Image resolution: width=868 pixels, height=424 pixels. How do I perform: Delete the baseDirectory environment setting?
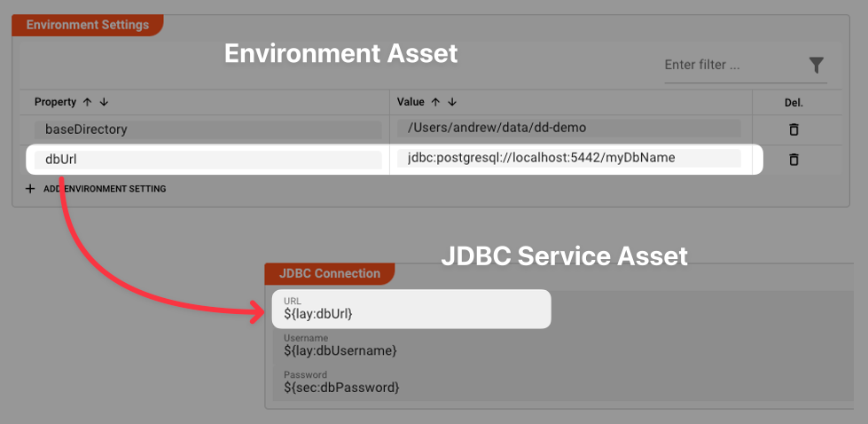[x=794, y=130]
